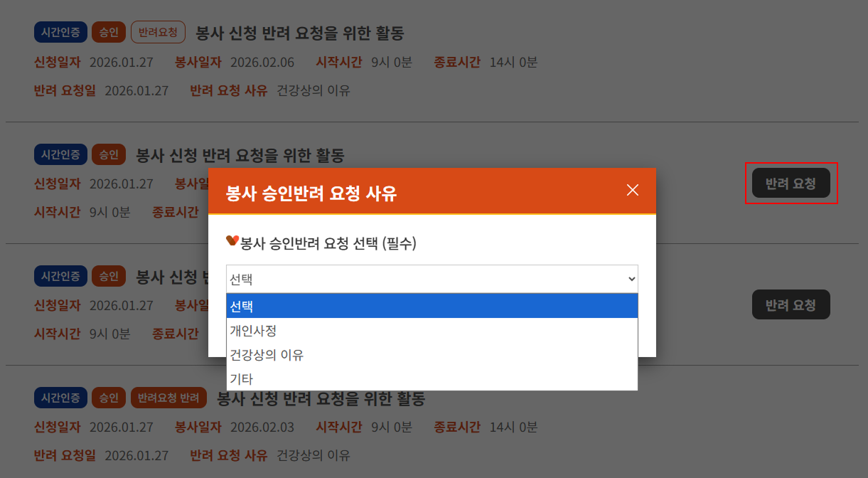Click the 반려요청 반려 status badge
The width and height of the screenshot is (868, 478).
(x=168, y=398)
